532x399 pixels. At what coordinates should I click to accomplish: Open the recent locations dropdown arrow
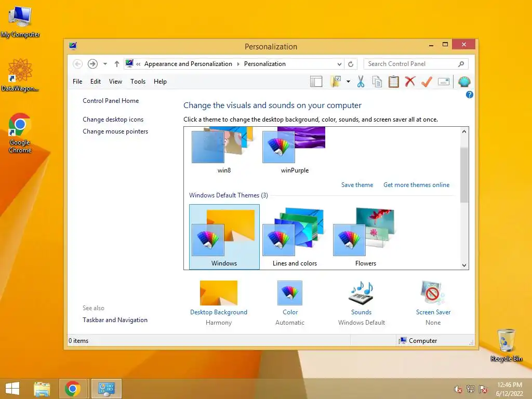(x=105, y=64)
